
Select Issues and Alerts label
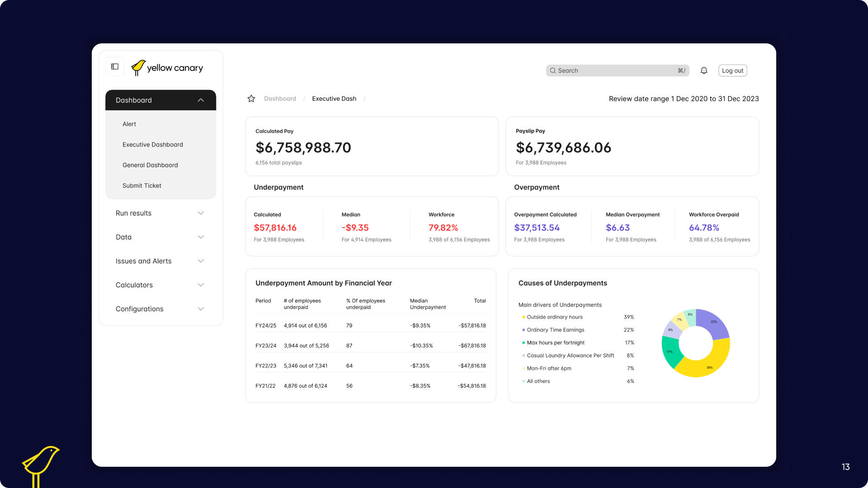pyautogui.click(x=143, y=261)
